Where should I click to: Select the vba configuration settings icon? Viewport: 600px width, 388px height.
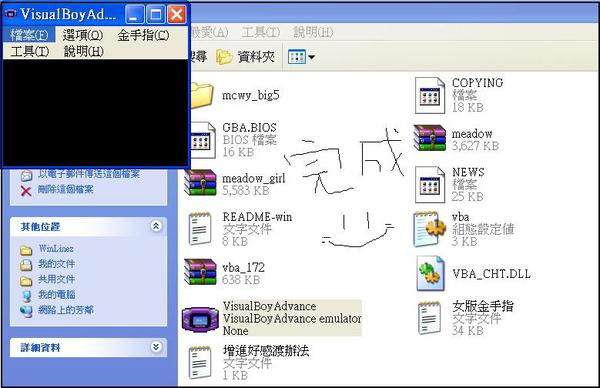point(430,229)
